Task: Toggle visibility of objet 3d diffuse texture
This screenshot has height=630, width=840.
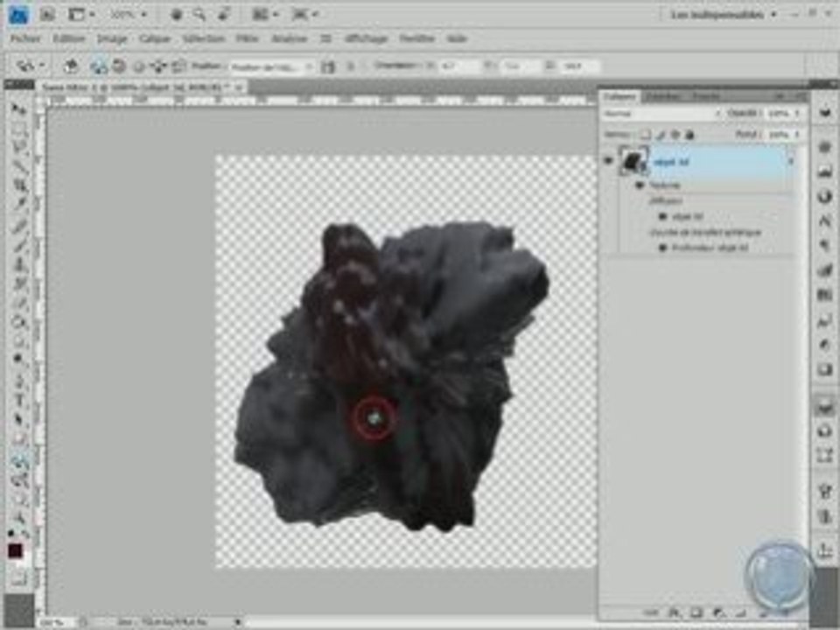Action: coord(662,216)
